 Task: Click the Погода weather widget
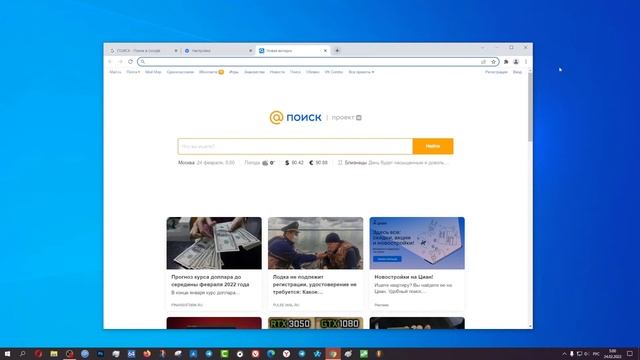259,162
